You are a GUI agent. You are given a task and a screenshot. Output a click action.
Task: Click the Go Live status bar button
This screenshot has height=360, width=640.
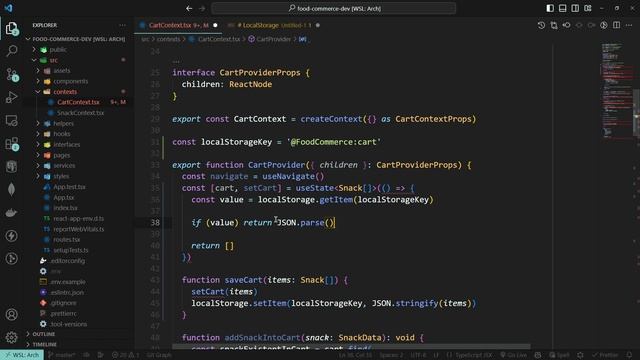pyautogui.click(x=513, y=355)
